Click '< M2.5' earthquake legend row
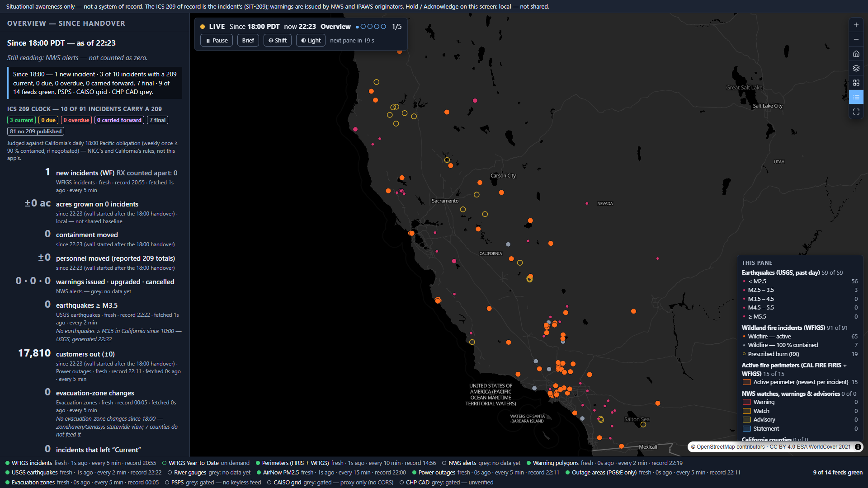 (x=800, y=282)
